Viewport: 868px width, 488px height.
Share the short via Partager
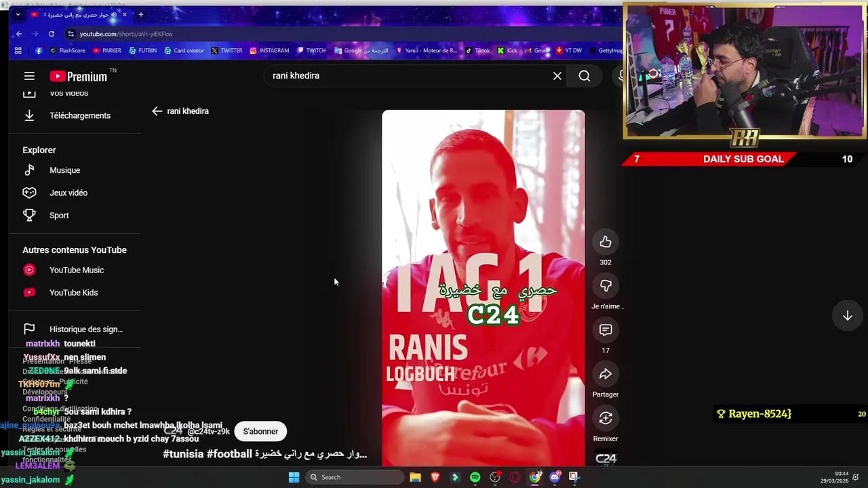(606, 374)
